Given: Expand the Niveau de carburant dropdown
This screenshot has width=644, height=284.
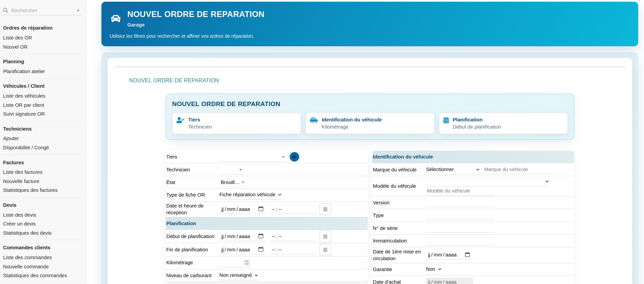Looking at the screenshot, I should point(239,275).
